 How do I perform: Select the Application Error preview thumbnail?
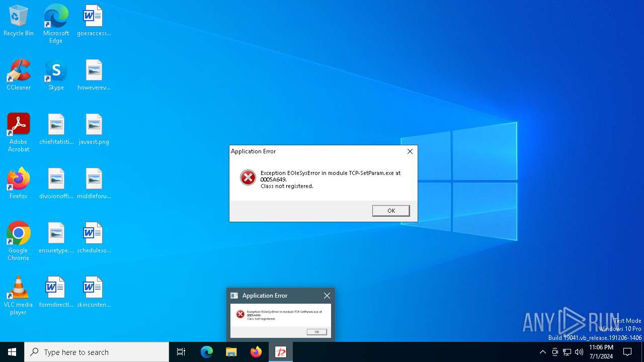[281, 321]
